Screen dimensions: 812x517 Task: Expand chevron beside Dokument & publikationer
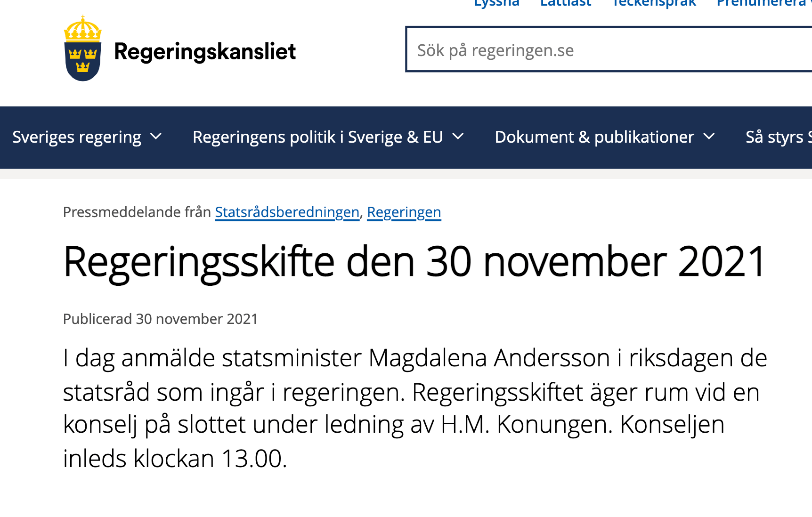tap(709, 137)
